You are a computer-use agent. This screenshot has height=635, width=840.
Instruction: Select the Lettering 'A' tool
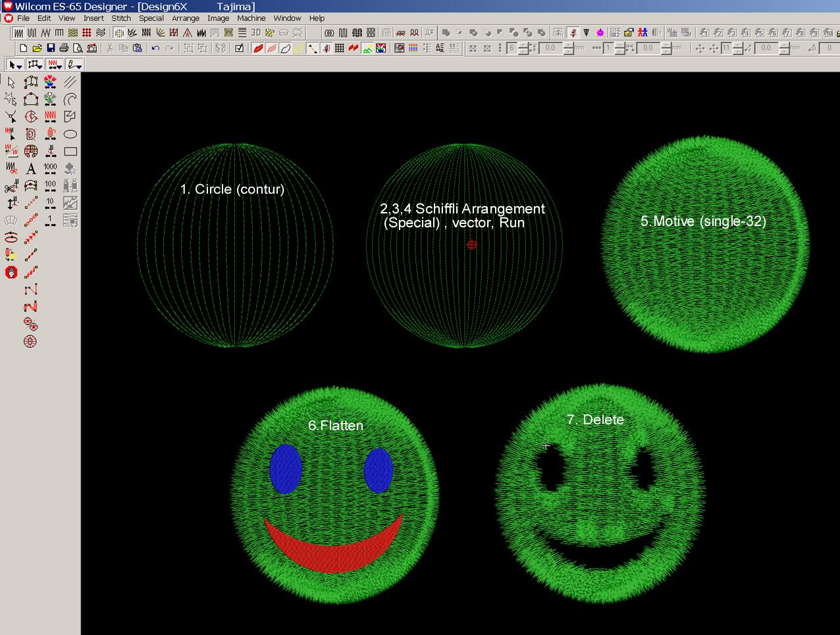(31, 169)
